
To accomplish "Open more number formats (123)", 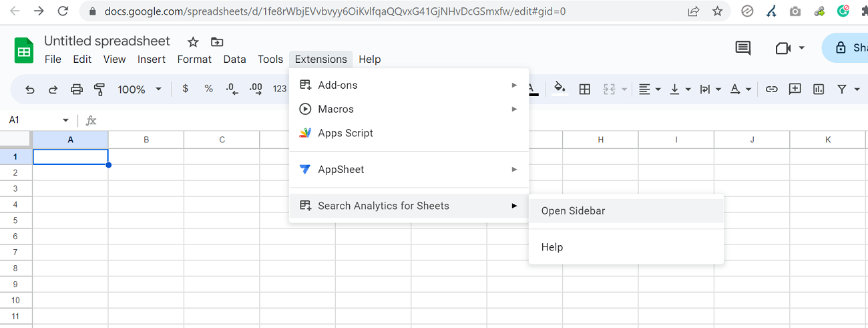I will coord(280,89).
